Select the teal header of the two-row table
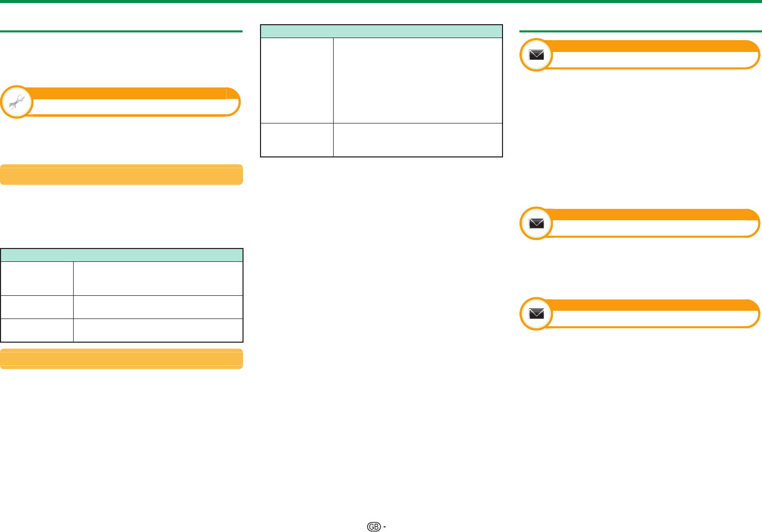The width and height of the screenshot is (762, 532). pyautogui.click(x=381, y=31)
